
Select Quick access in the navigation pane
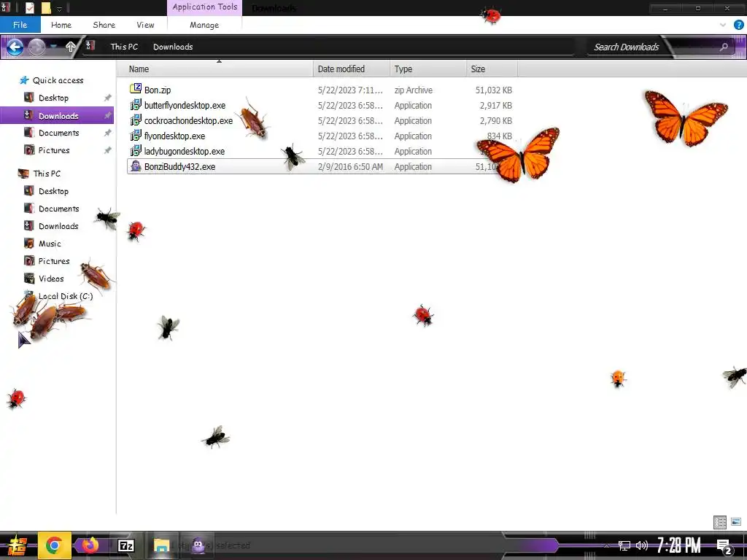point(58,80)
